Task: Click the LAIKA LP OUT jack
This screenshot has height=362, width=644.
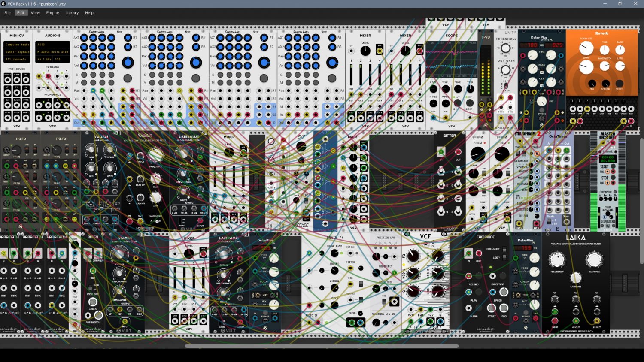Action: 597,321
